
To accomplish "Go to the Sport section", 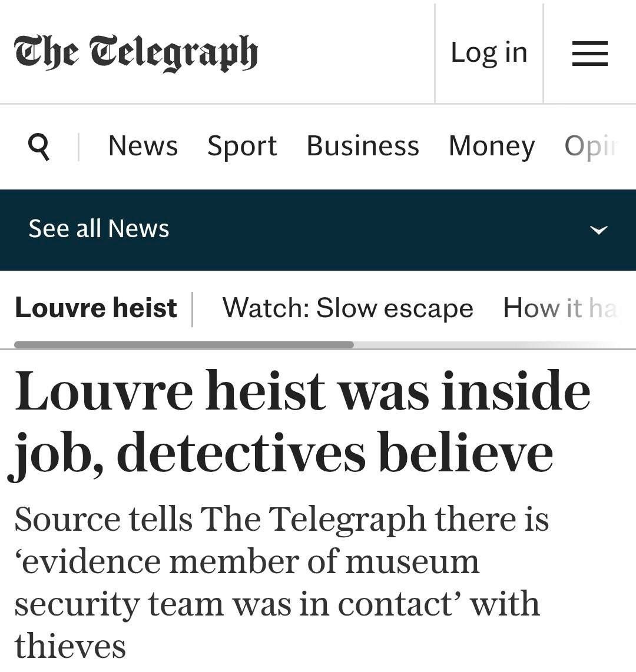I will (x=242, y=146).
